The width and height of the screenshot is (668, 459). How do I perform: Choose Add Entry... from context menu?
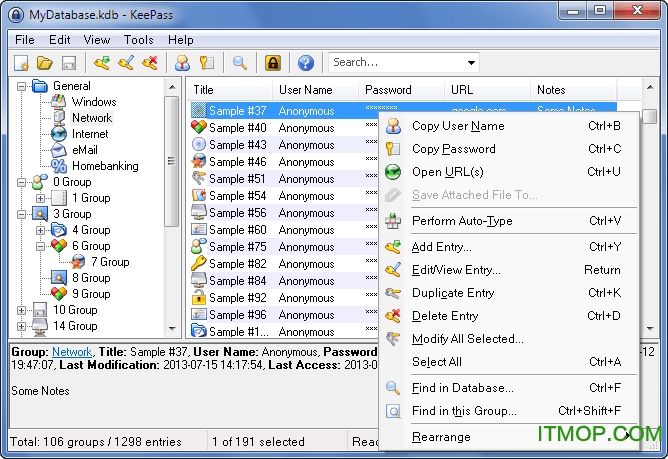[509, 247]
